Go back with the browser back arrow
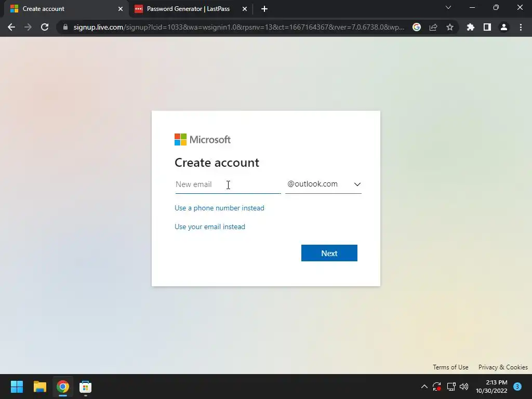 pyautogui.click(x=11, y=27)
